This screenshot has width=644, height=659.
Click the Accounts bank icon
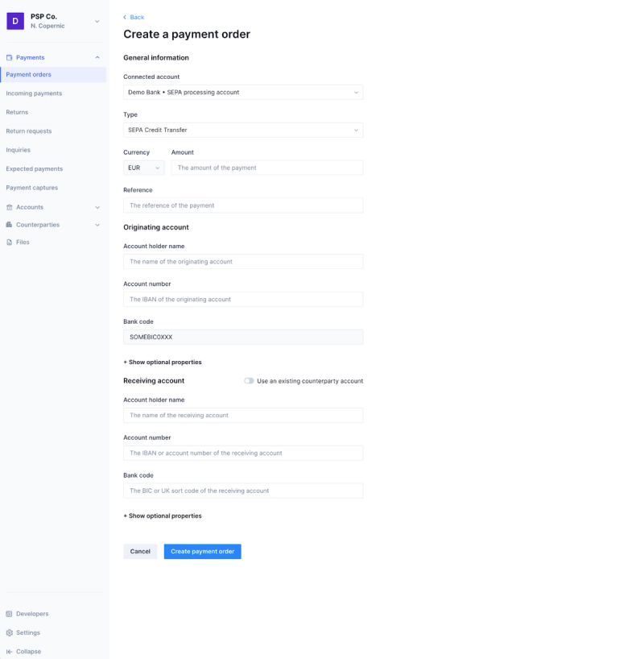[9, 207]
